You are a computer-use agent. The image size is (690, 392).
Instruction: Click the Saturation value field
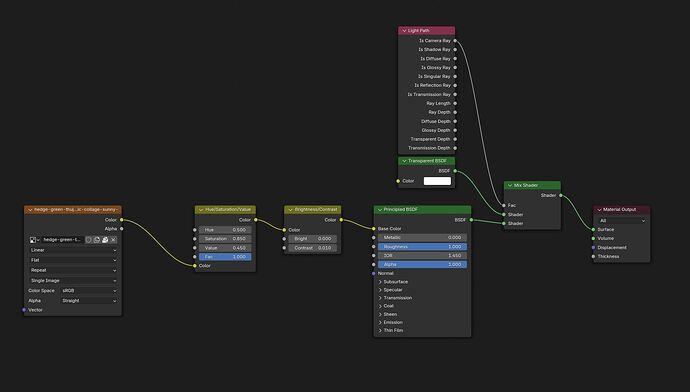(x=225, y=239)
